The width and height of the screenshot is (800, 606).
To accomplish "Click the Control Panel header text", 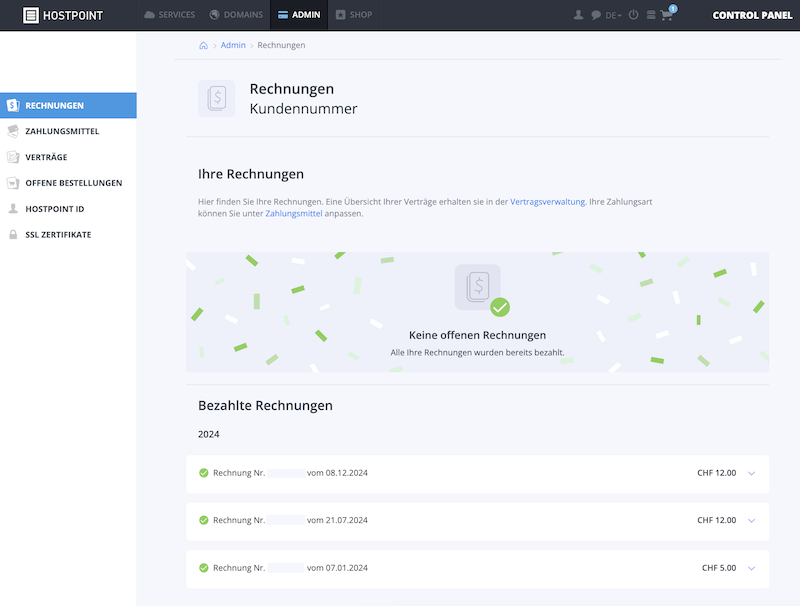I will pos(753,15).
